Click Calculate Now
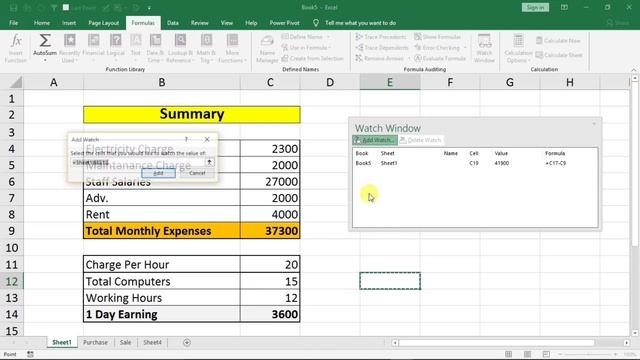Viewport: 640px width, 360px height. 558,40
